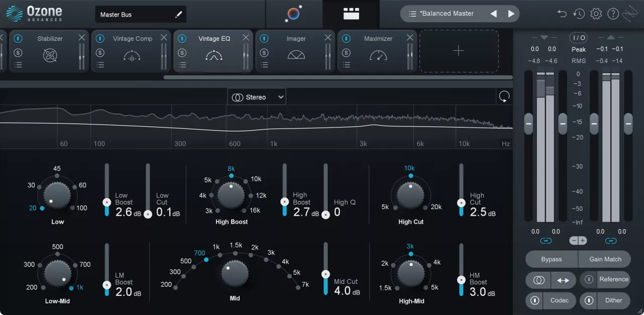
Task: Click the module chain horizontal scrollbar
Action: tap(338, 77)
